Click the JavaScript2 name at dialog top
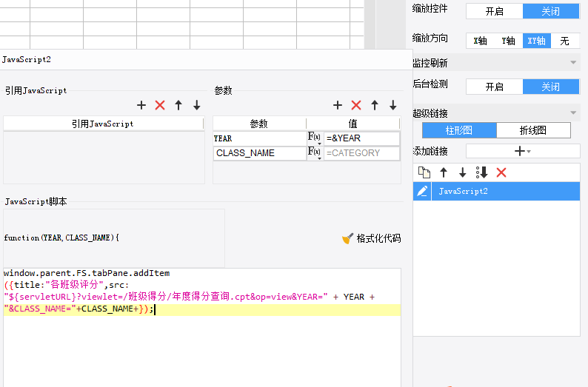 (x=26, y=59)
